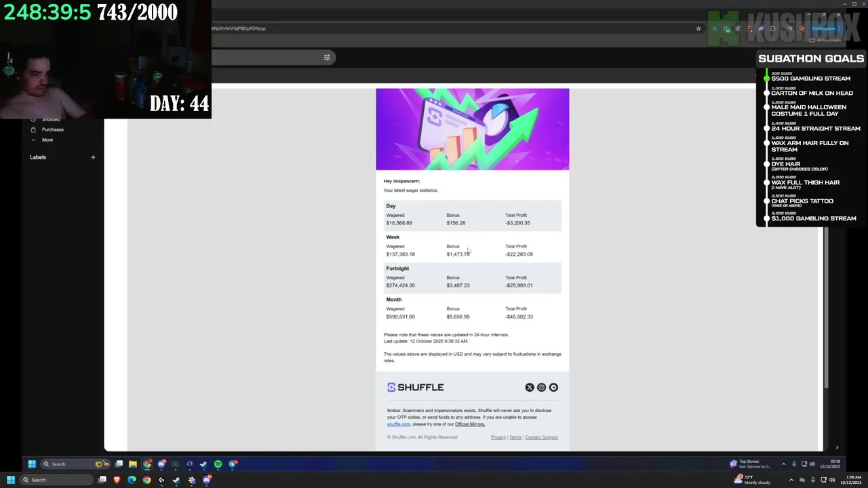Click Finish update button in Chrome
Viewport: 868px width, 488px height.
[x=823, y=28]
